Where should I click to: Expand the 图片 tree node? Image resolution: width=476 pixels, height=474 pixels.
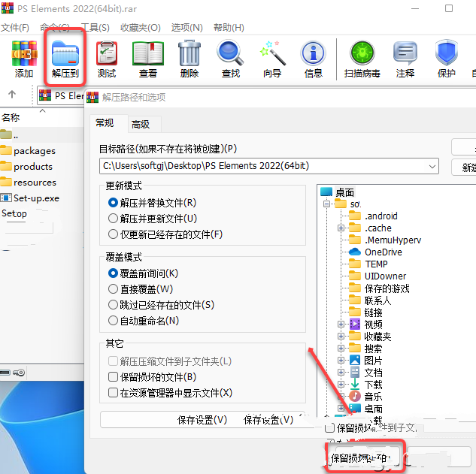pos(341,361)
